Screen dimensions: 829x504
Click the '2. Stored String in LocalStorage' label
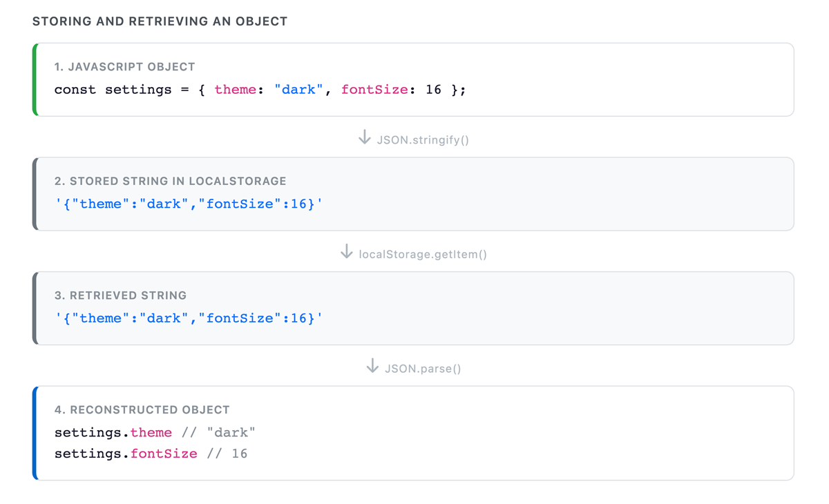pyautogui.click(x=171, y=181)
